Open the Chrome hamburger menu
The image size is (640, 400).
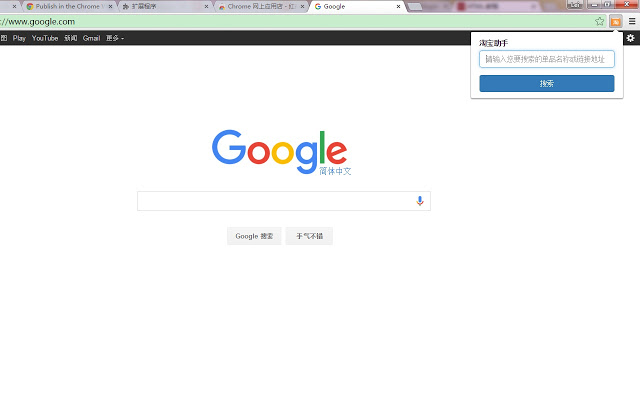(x=632, y=21)
